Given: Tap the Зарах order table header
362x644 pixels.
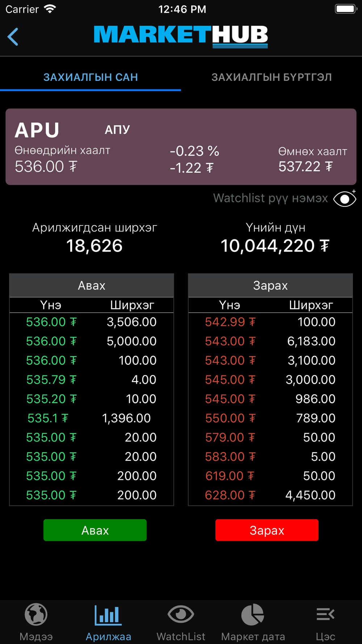Looking at the screenshot, I should 270,285.
